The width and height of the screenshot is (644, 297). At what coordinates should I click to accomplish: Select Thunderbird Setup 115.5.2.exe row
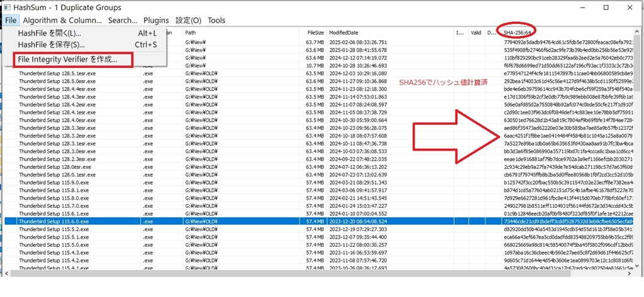320,229
